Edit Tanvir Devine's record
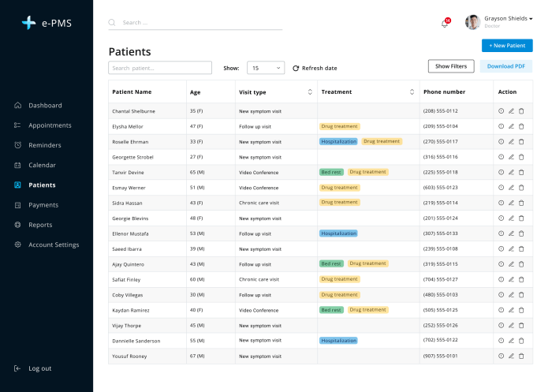The height and width of the screenshot is (392, 552). click(511, 172)
